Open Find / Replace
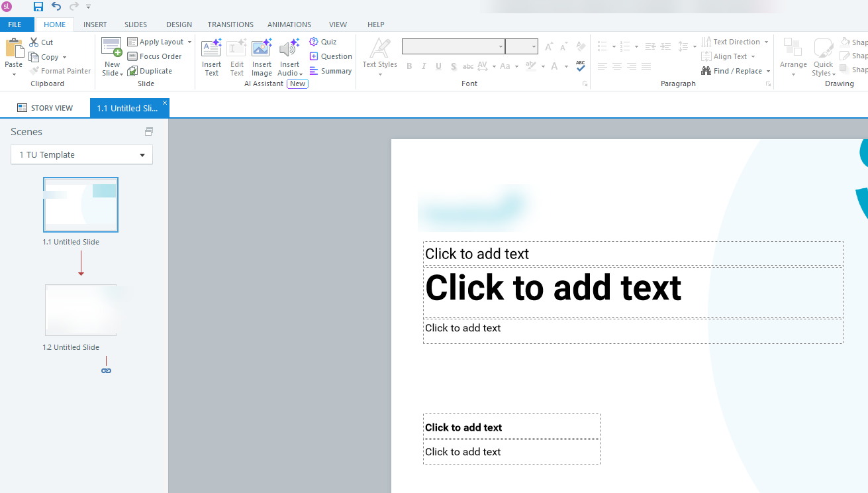The image size is (868, 493). (x=736, y=70)
